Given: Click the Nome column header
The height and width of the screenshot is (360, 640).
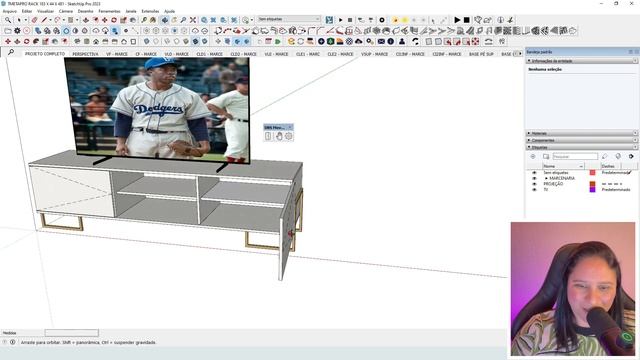Looking at the screenshot, I should (x=563, y=166).
